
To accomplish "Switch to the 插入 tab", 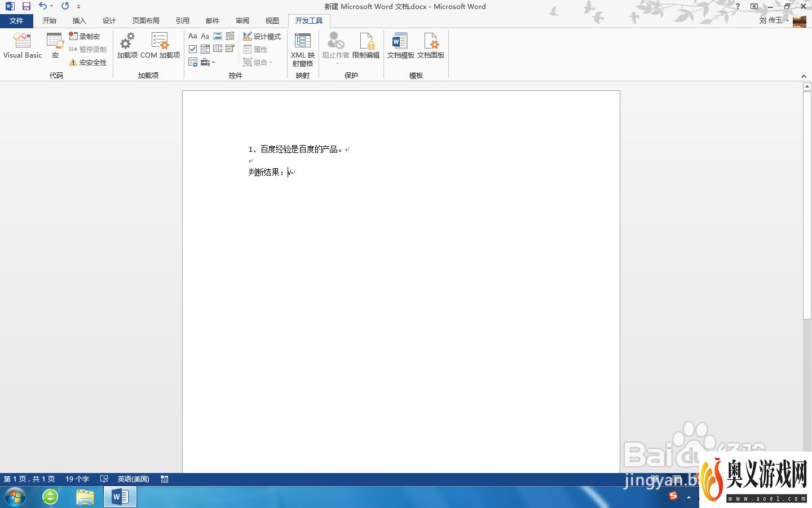I will pyautogui.click(x=80, y=21).
